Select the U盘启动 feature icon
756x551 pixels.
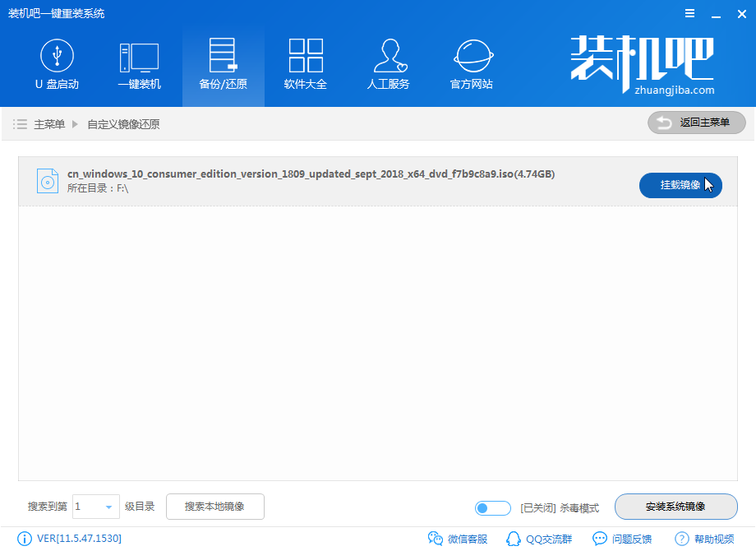coord(57,64)
